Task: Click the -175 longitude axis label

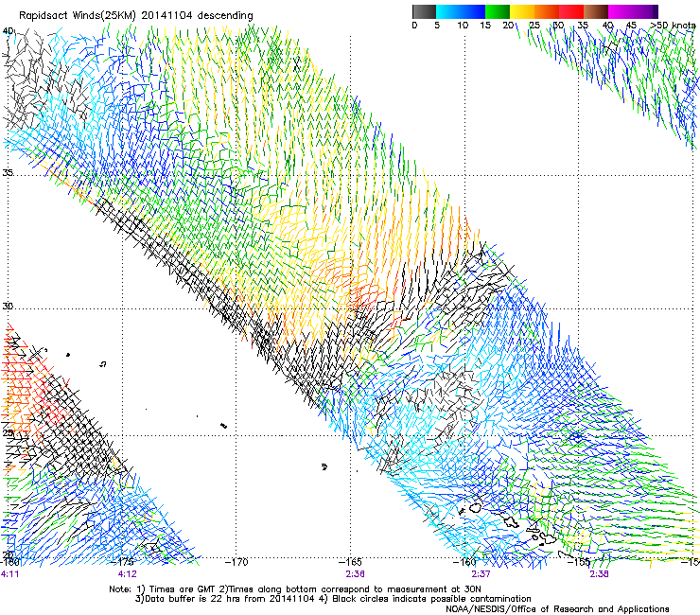Action: tap(123, 562)
